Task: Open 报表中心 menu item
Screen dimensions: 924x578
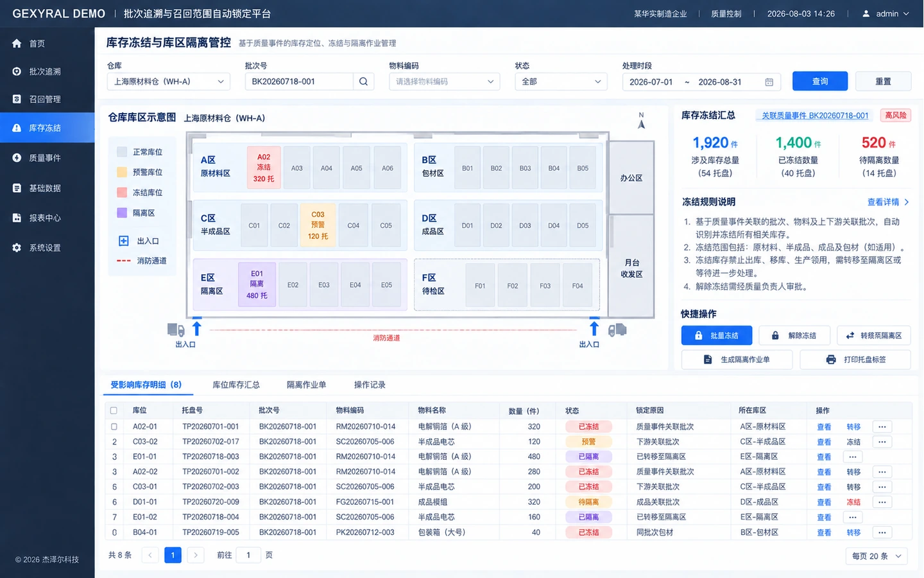Action: coord(47,218)
